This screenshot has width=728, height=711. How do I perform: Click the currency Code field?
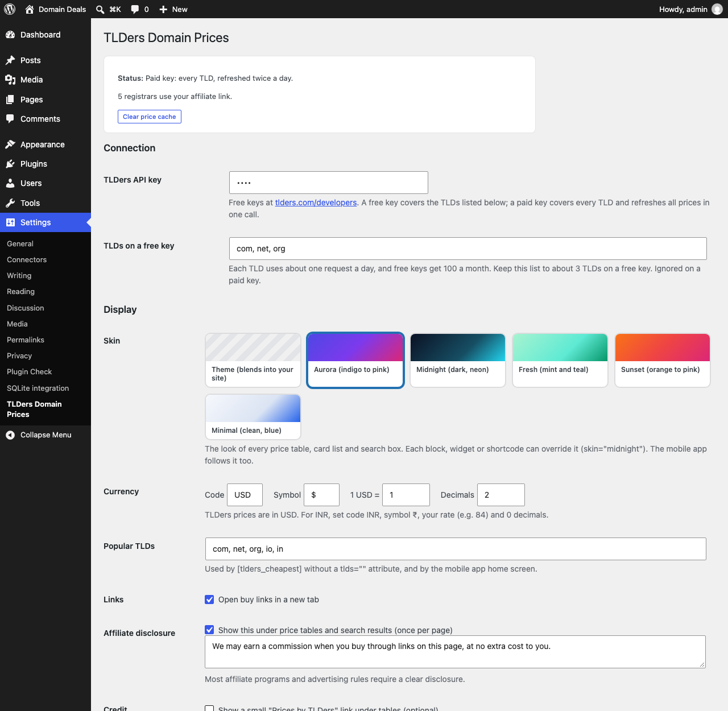[245, 495]
